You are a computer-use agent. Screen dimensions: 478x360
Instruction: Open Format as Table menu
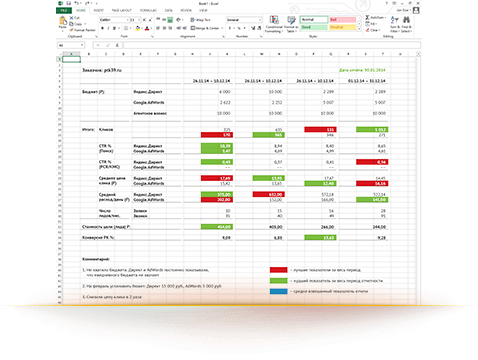pos(291,24)
